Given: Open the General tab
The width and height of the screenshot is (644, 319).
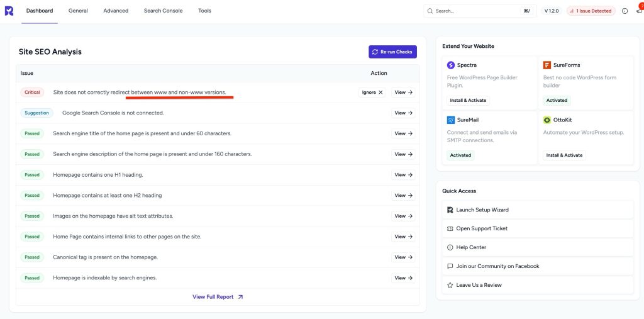Looking at the screenshot, I should [x=78, y=11].
